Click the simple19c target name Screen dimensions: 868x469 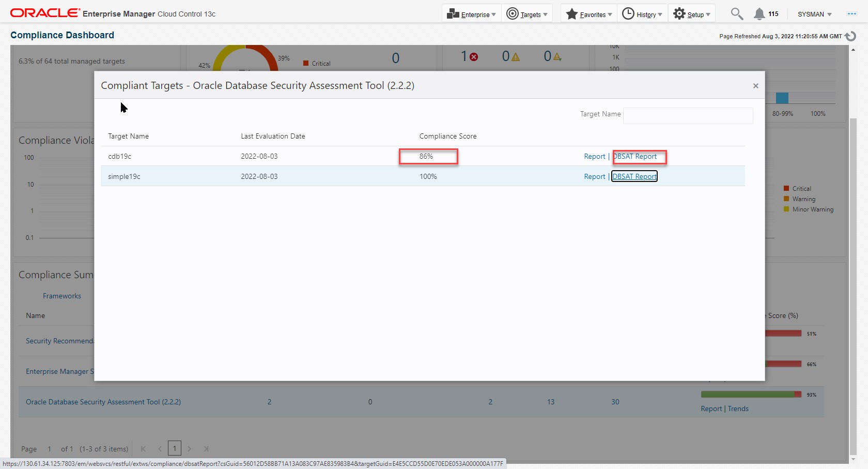[x=124, y=176]
